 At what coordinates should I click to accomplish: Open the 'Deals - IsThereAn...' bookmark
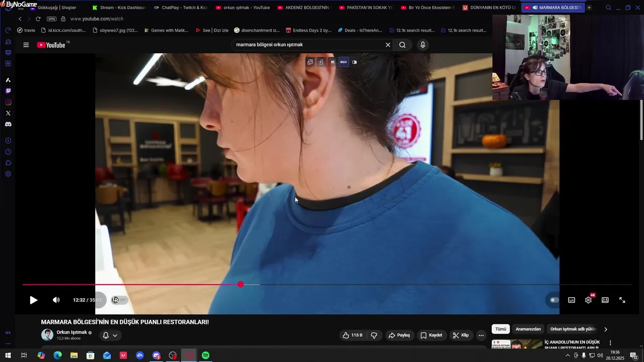pyautogui.click(x=360, y=30)
